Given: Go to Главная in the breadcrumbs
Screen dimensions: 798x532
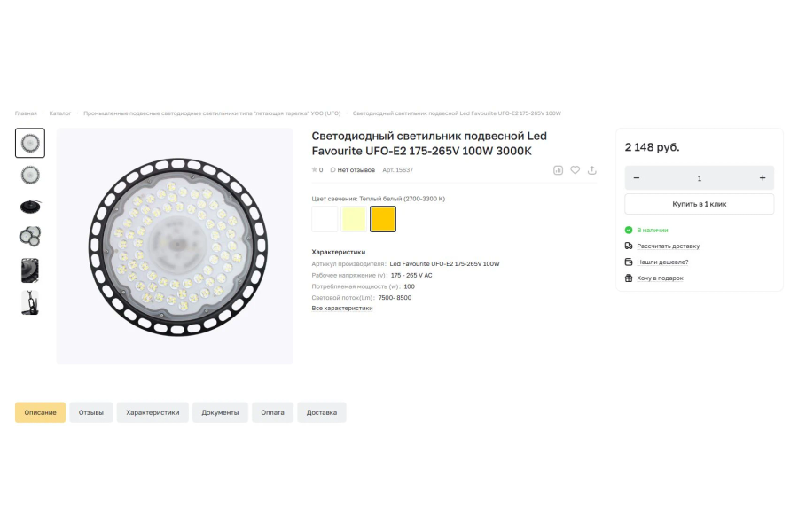Looking at the screenshot, I should click(x=26, y=113).
